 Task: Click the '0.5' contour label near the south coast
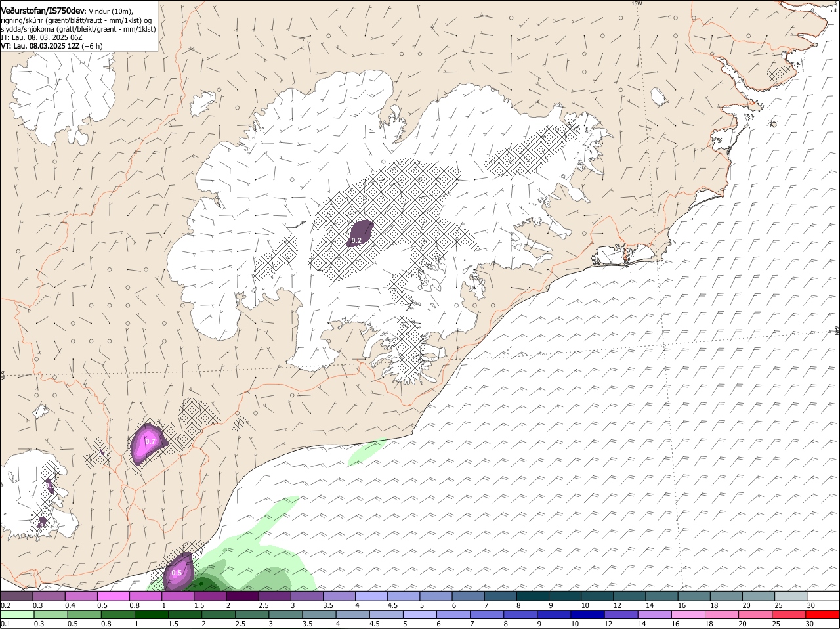177,573
